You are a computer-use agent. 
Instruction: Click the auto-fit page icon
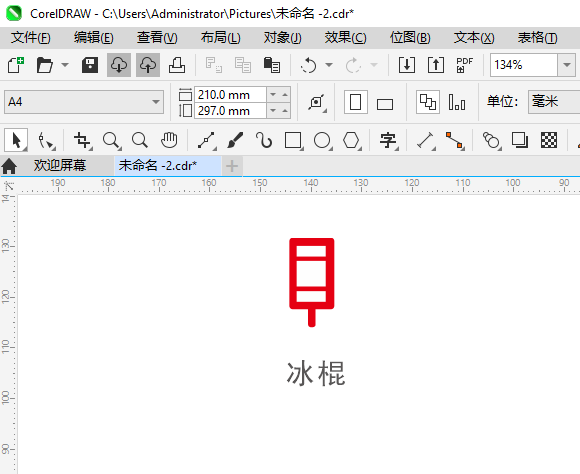coord(317,102)
